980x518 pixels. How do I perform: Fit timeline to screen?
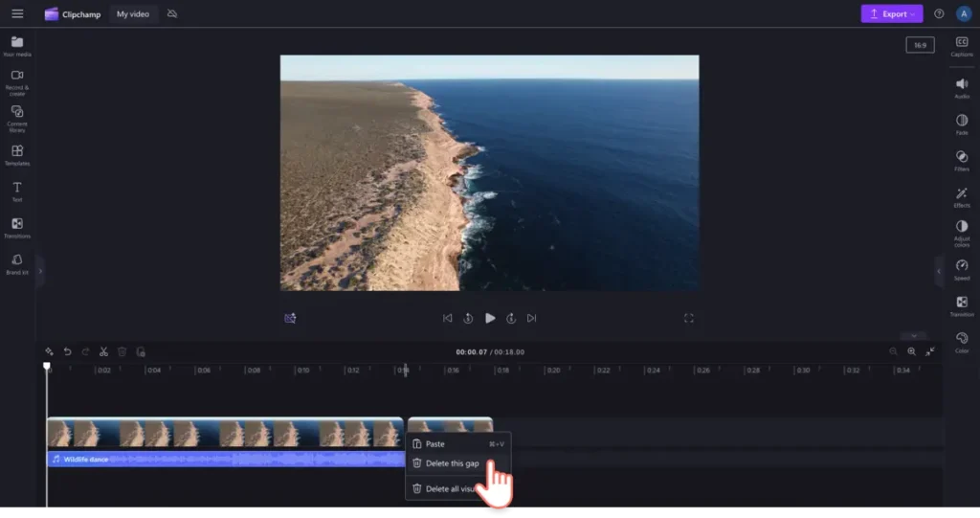(x=930, y=351)
